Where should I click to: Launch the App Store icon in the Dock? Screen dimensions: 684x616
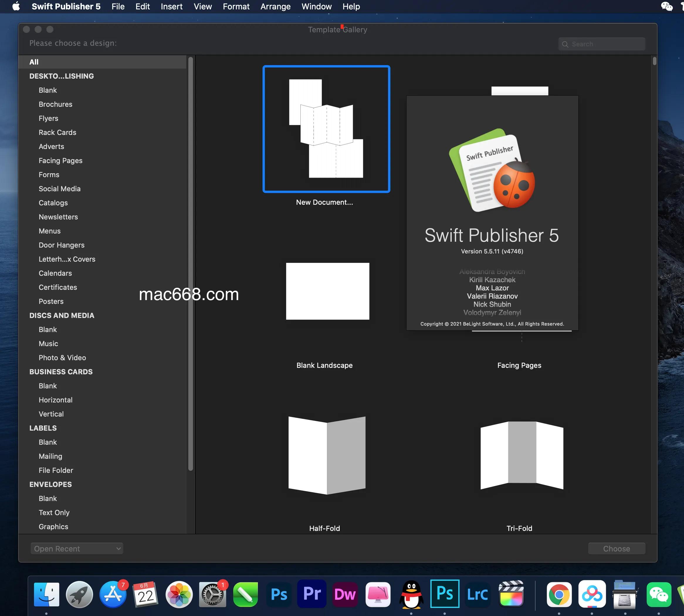click(x=113, y=594)
